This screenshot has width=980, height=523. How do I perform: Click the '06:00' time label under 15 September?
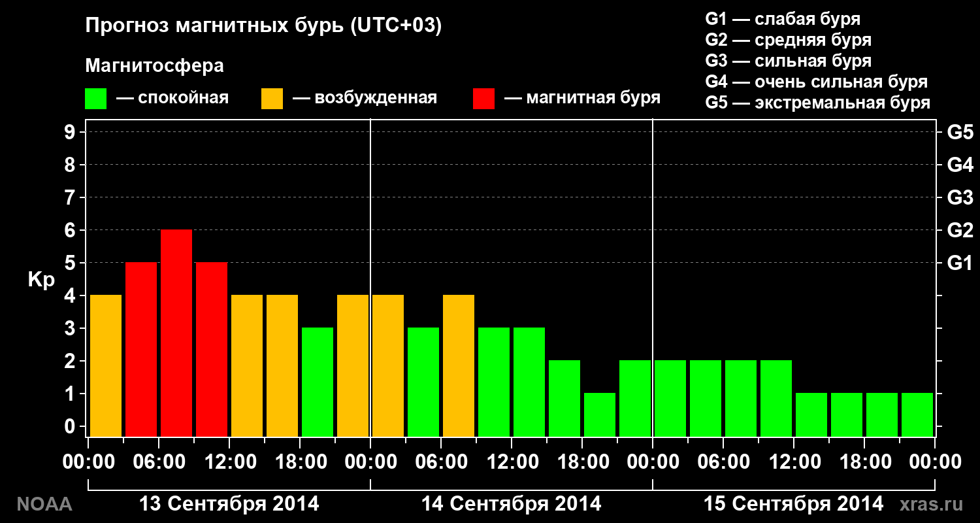tap(723, 462)
